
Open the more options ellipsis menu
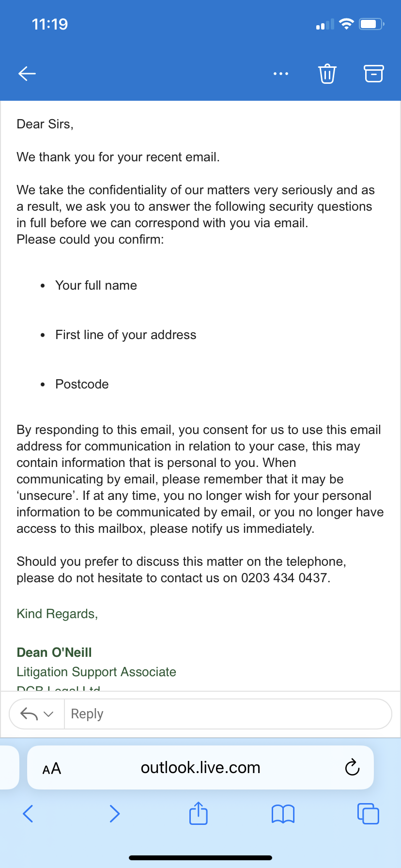[x=281, y=74]
